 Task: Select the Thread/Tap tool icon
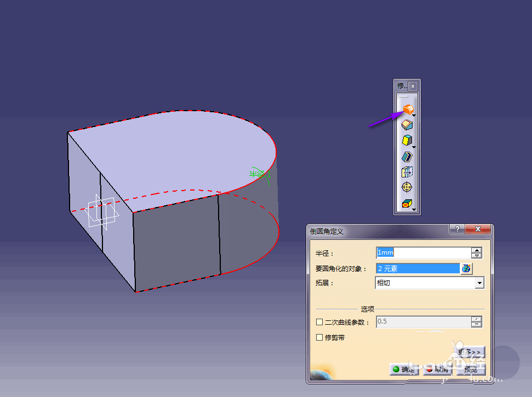[x=407, y=187]
